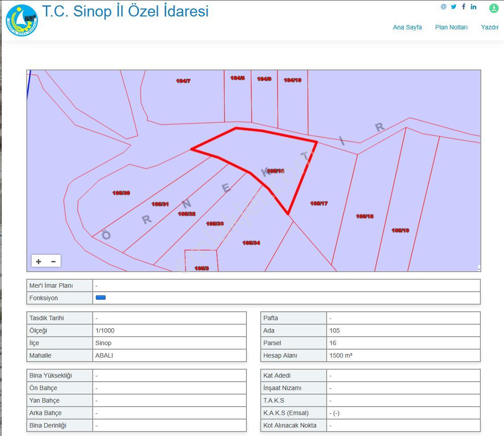Viewport: 504px width, 436px height.
Task: Open the LinkedIn share icon
Action: [x=473, y=7]
